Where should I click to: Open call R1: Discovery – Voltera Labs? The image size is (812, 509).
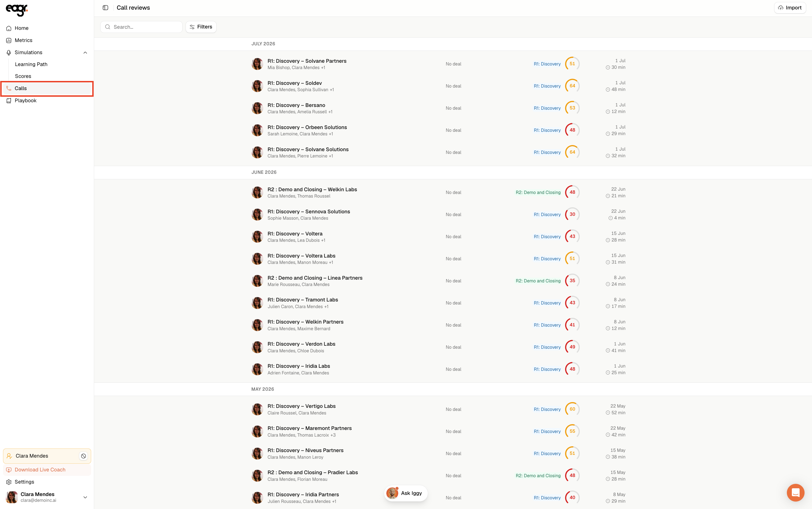coord(301,256)
